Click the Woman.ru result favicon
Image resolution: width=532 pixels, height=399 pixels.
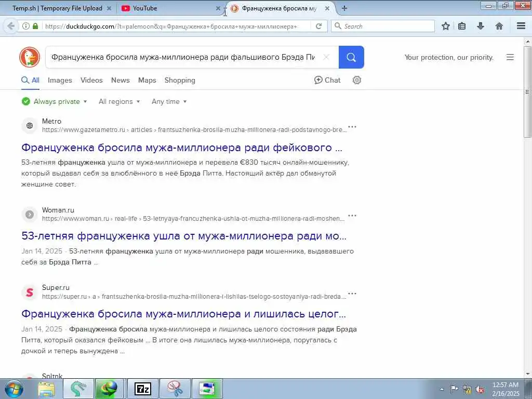[30, 215]
